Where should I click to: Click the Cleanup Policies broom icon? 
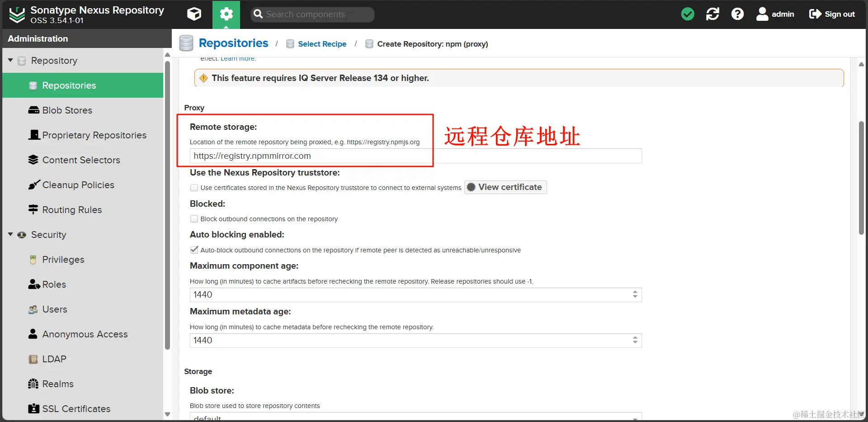[34, 185]
